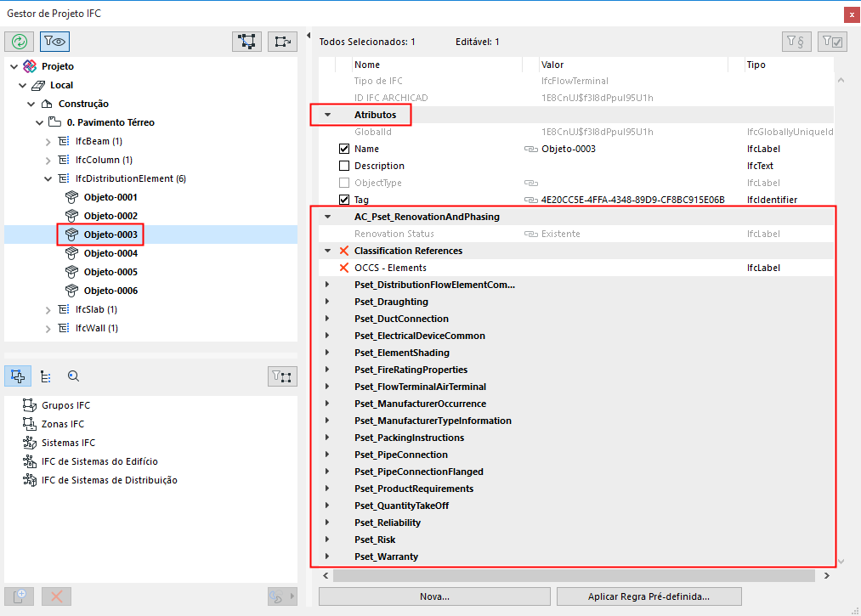This screenshot has height=616, width=861.
Task: Click the filter by scheme icon button
Action: point(796,41)
